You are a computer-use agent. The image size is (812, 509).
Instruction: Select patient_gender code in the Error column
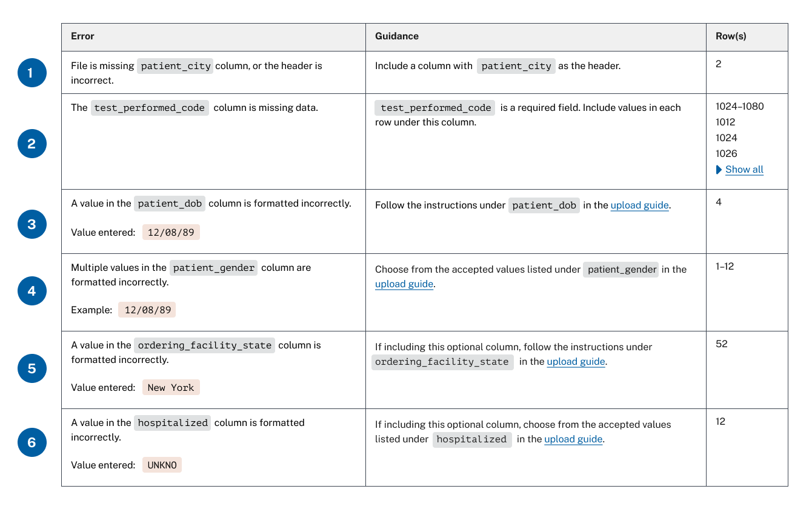tap(213, 268)
